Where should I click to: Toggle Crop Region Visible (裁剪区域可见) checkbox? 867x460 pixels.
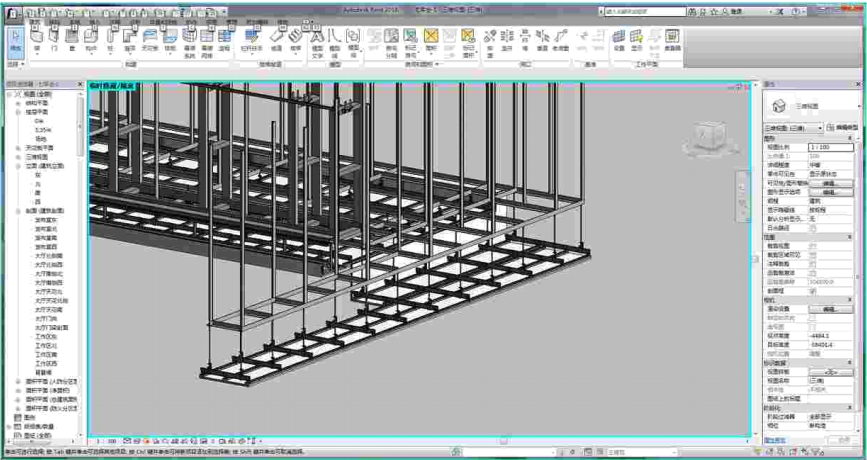click(x=813, y=255)
